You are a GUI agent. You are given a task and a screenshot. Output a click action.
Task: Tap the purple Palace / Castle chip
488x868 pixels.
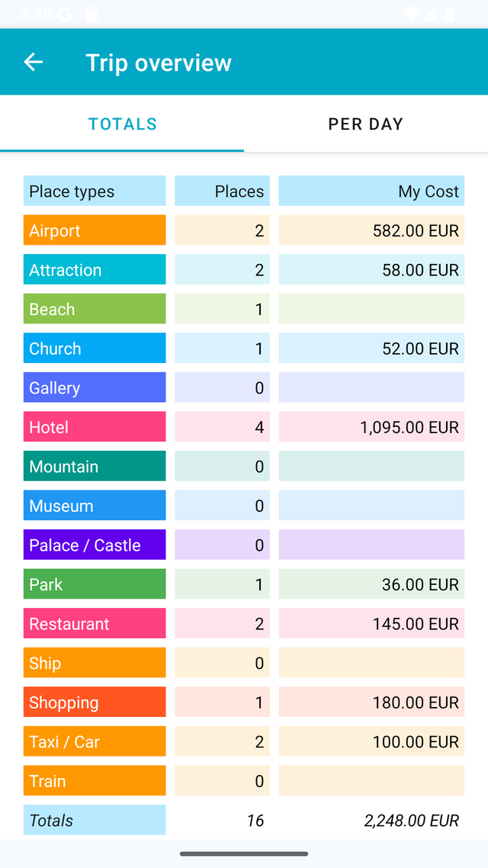point(95,545)
